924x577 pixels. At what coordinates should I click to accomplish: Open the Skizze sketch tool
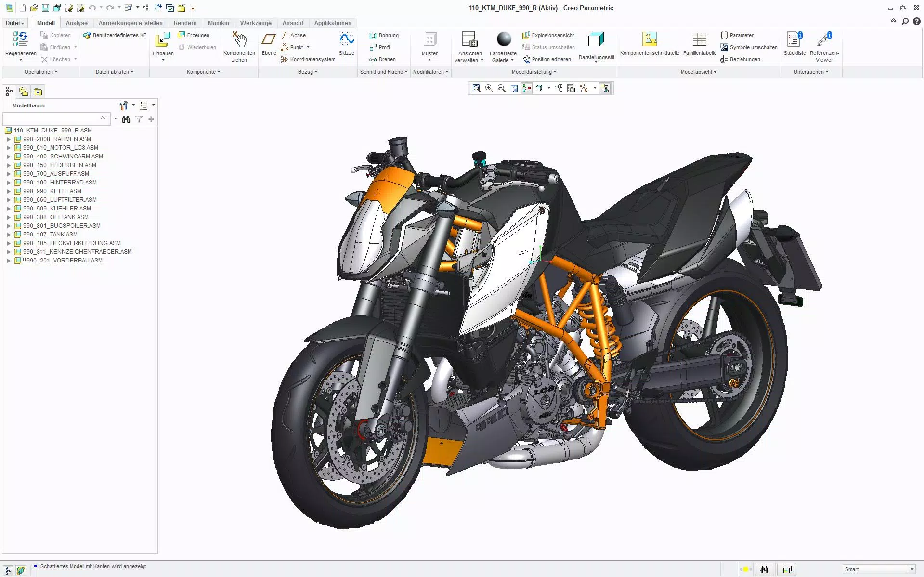click(346, 44)
